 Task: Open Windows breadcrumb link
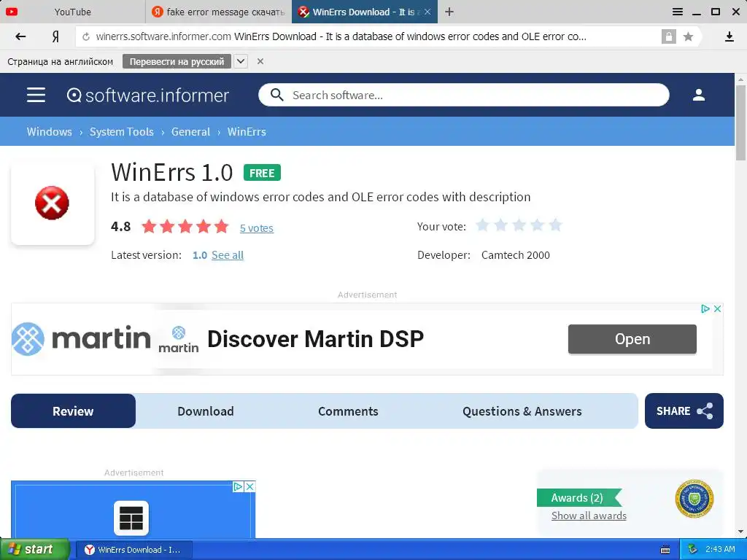49,132
